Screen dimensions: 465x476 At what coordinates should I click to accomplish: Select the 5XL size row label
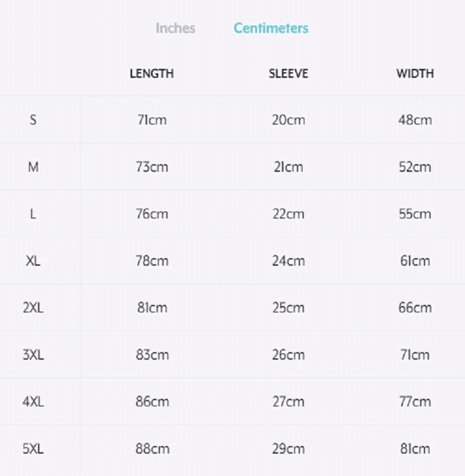(33, 449)
